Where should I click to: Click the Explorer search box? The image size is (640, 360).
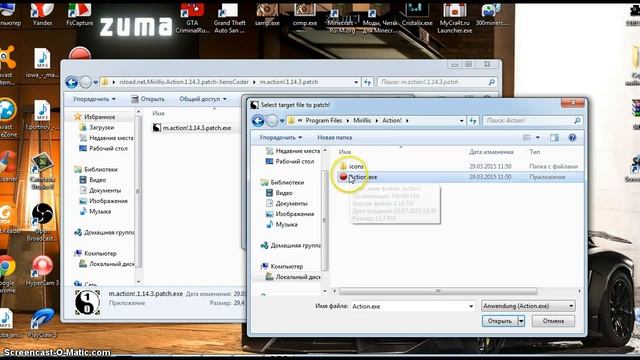[437, 82]
